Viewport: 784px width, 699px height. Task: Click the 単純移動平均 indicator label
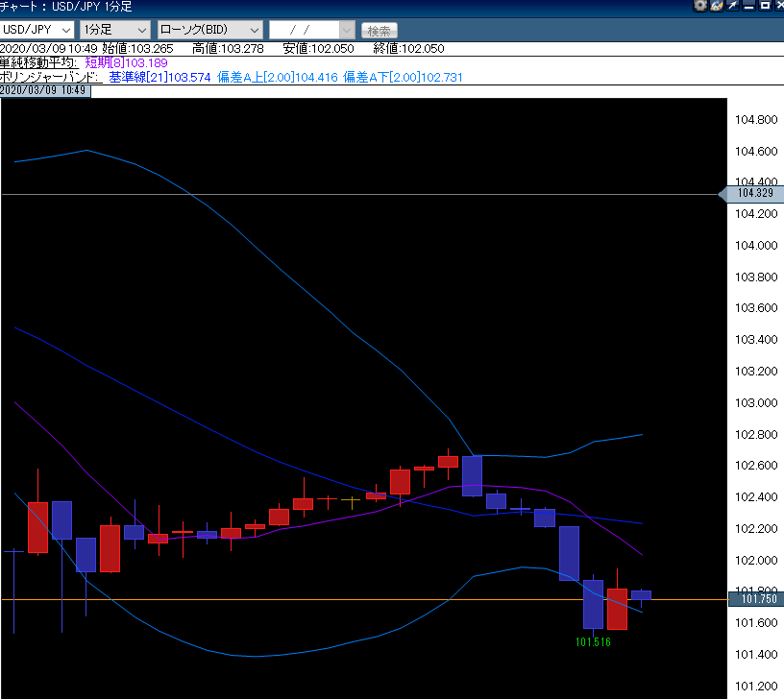pos(39,63)
